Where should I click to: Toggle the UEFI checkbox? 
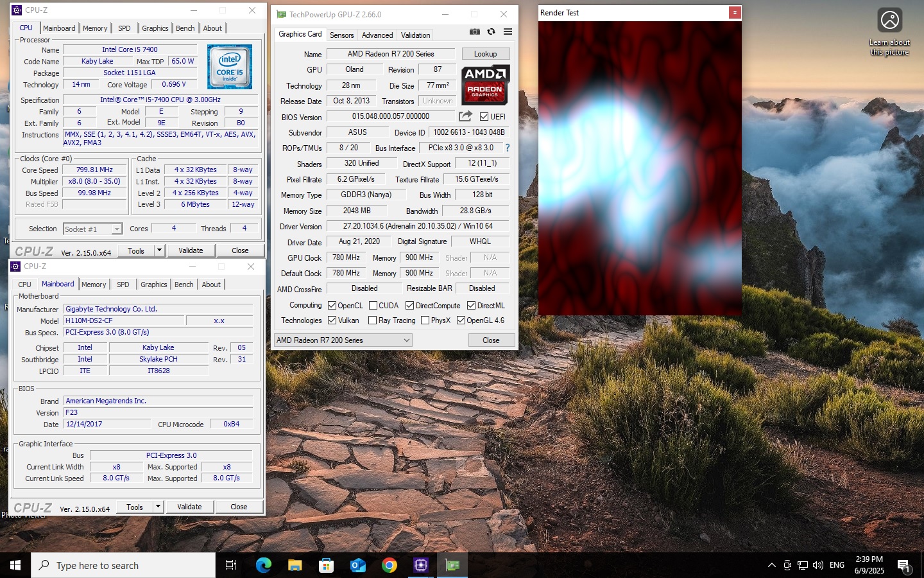(484, 116)
